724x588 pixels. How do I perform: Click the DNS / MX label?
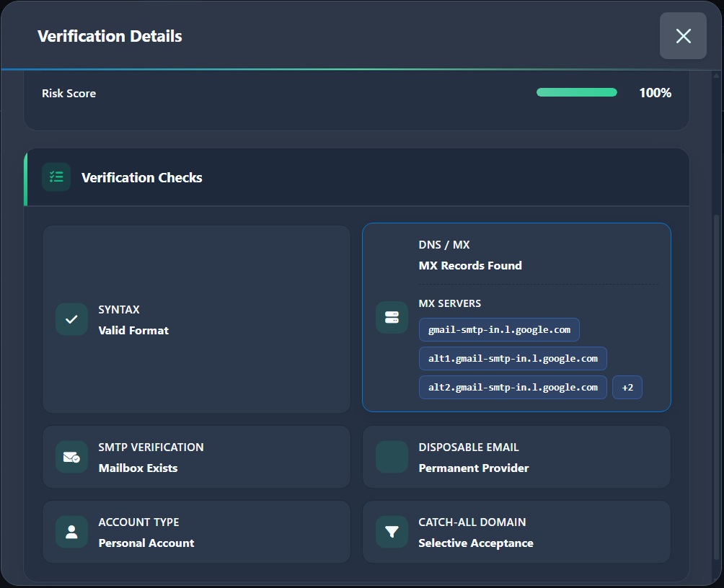[443, 244]
